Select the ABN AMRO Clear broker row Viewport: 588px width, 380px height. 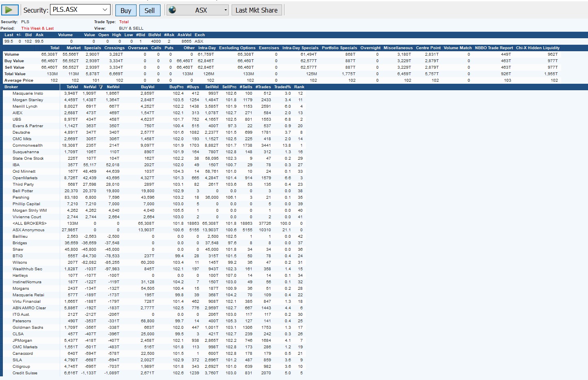pyautogui.click(x=154, y=308)
